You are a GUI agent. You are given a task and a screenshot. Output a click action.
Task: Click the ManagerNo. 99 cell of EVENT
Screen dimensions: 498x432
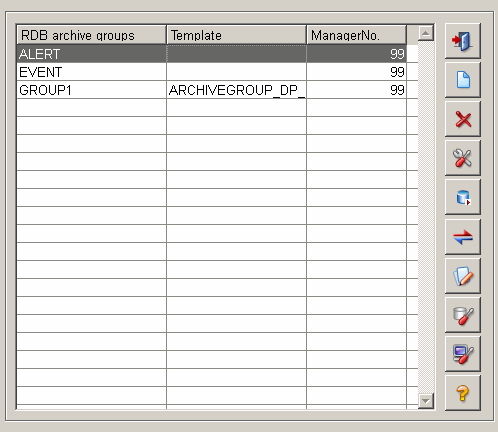pos(356,72)
